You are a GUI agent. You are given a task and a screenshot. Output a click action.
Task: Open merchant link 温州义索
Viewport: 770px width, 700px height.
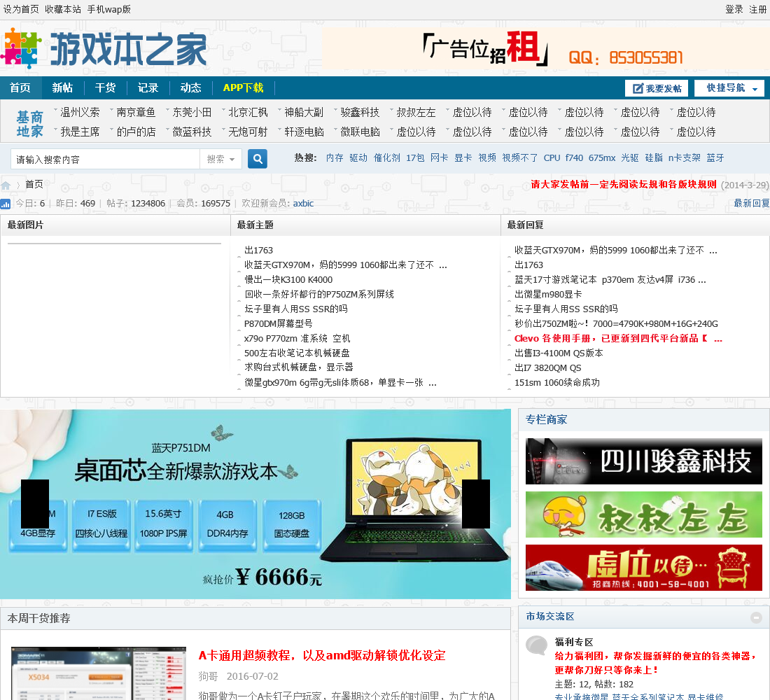[x=80, y=113]
